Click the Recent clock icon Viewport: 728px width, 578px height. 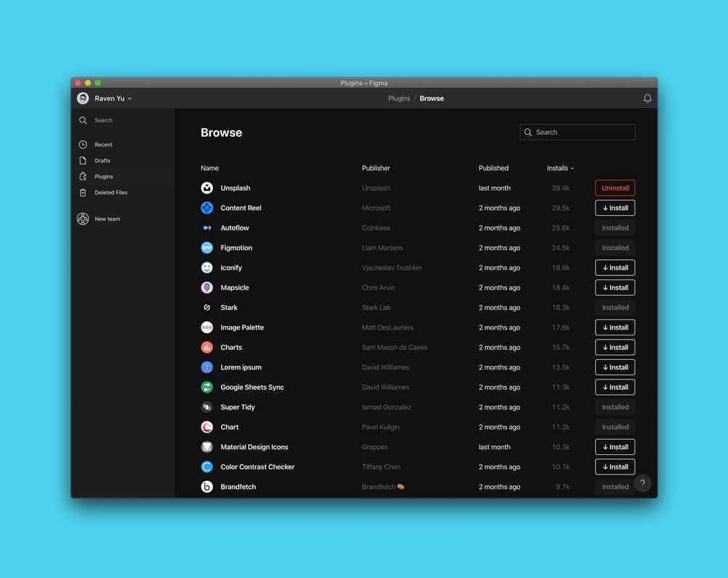pyautogui.click(x=83, y=144)
